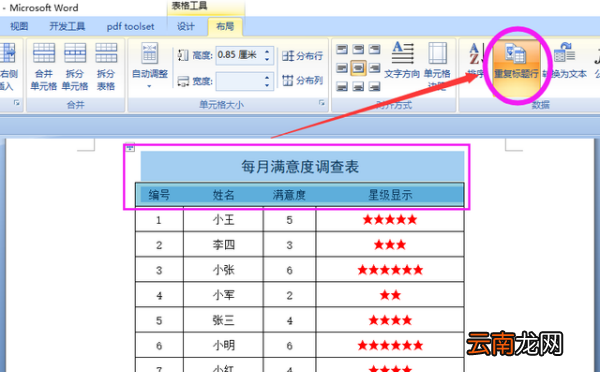
Task: Click the cell containing 张三
Action: coord(223,320)
